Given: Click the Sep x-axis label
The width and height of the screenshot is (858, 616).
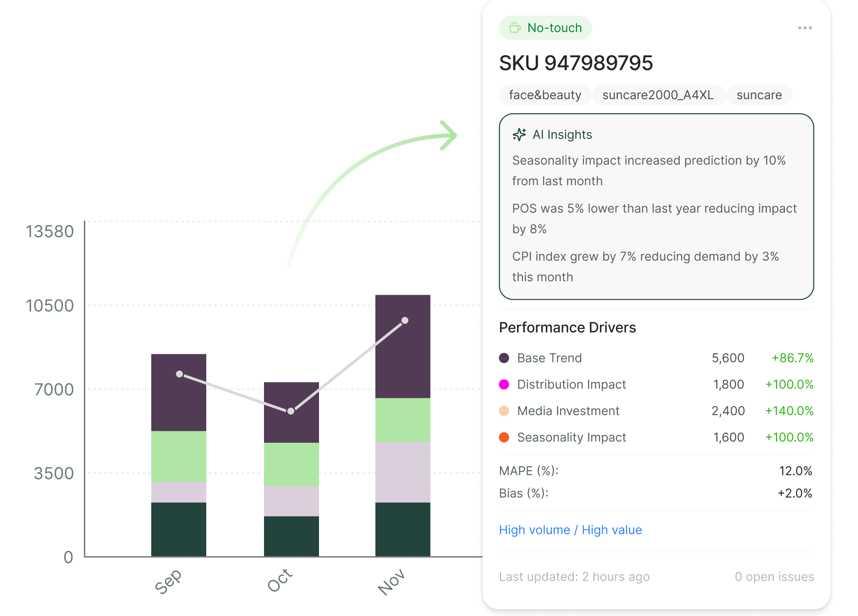Looking at the screenshot, I should pos(168,581).
